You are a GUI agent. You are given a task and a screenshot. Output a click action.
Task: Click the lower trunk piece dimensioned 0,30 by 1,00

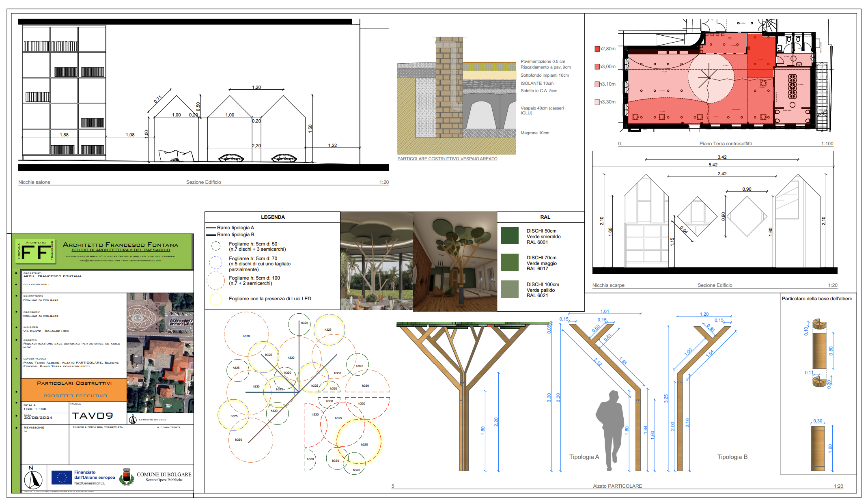coord(817,448)
